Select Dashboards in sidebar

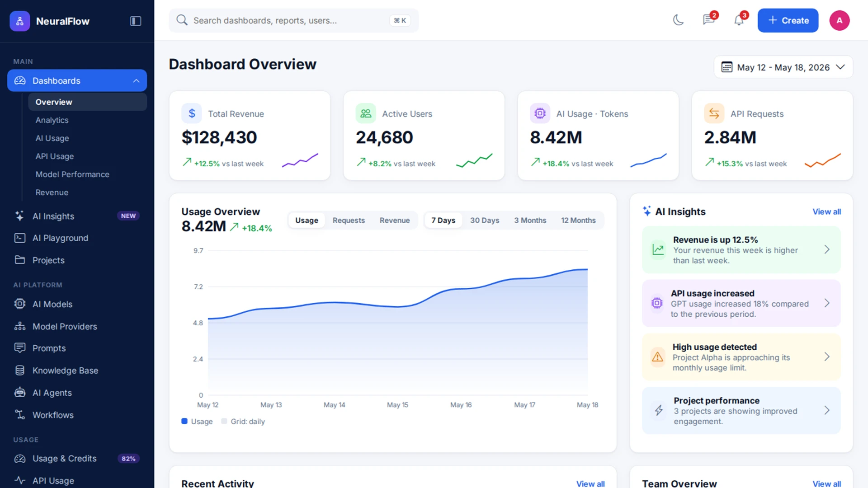point(77,80)
